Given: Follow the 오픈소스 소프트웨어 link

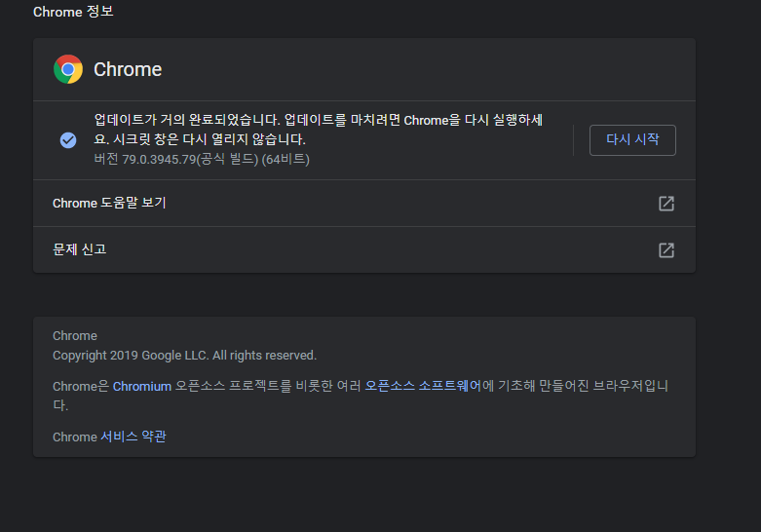Looking at the screenshot, I should 423,386.
